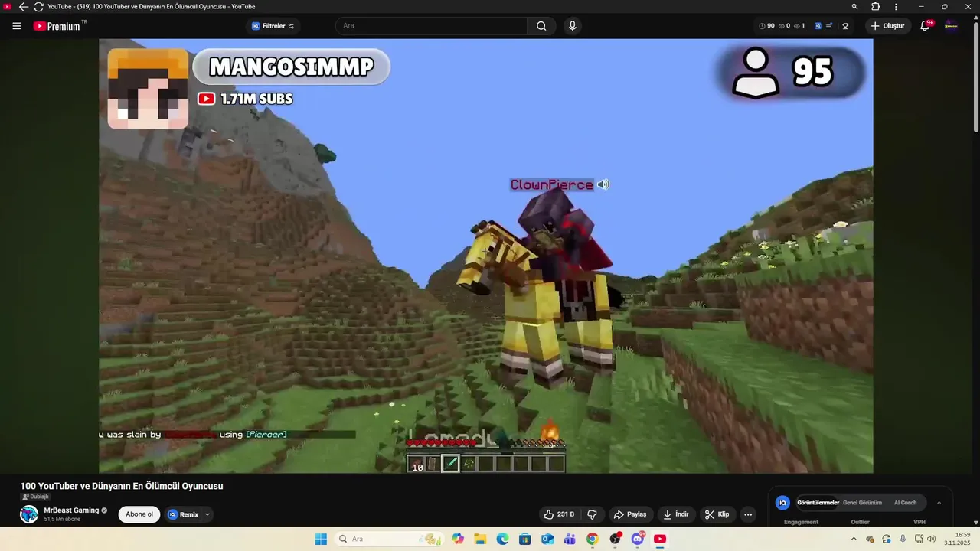Click the eye counter showing 1
Image resolution: width=980 pixels, height=551 pixels.
[799, 26]
